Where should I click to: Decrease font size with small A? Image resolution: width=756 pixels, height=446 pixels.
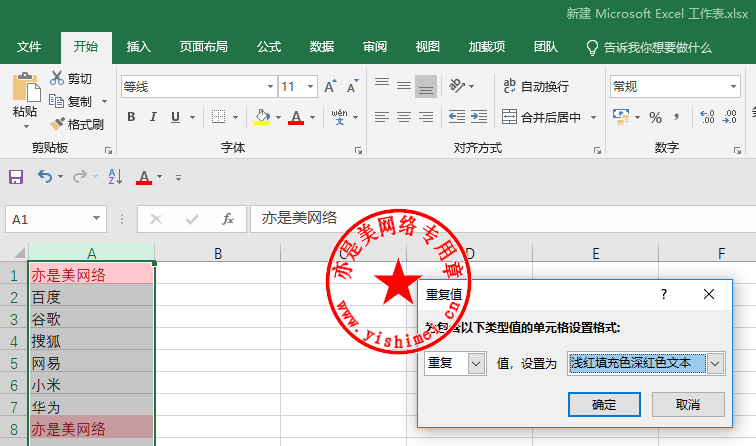352,86
